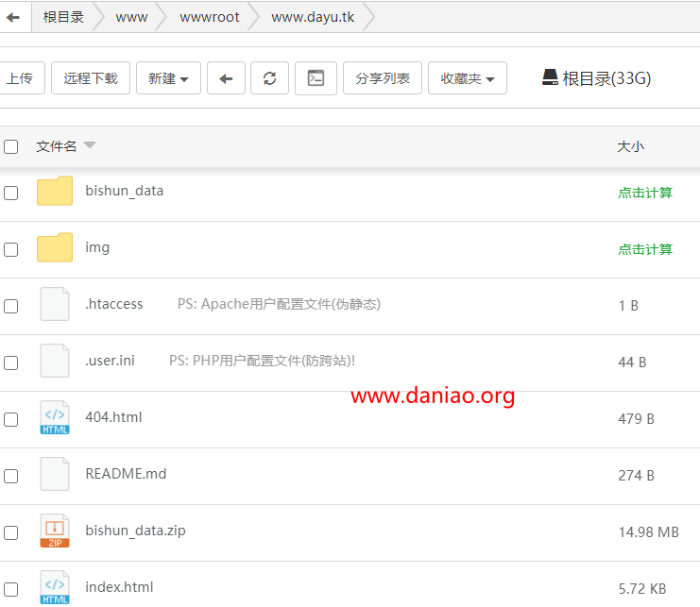Check the box for .htaccess
700x607 pixels.
tap(10, 306)
